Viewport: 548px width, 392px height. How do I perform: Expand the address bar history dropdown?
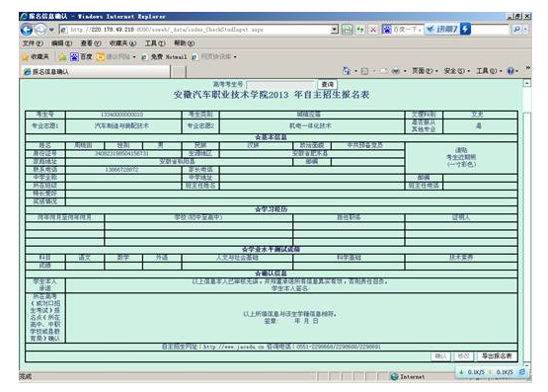pos(335,30)
